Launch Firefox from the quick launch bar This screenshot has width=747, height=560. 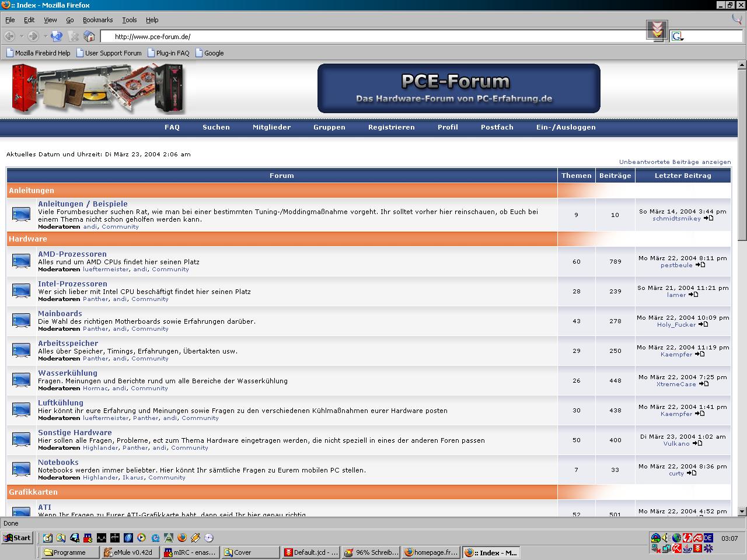[x=181, y=538]
